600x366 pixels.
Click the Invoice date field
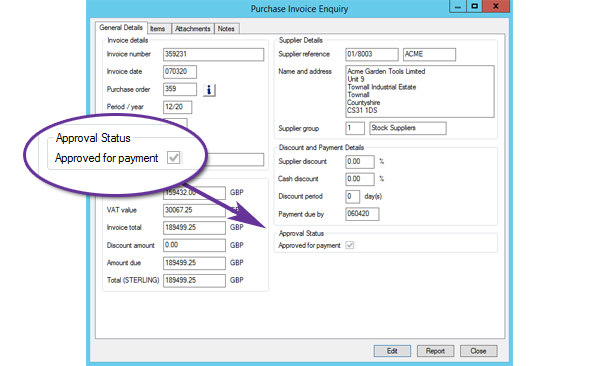pos(180,72)
